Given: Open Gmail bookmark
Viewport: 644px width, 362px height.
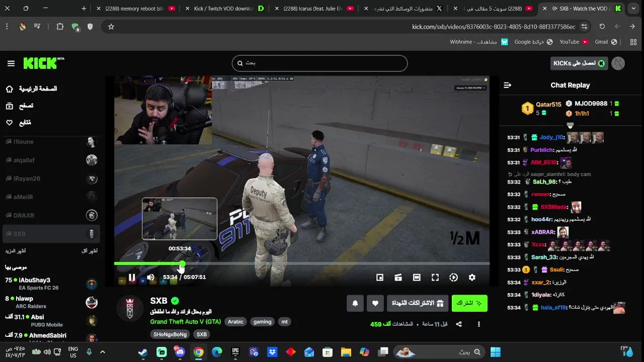Looking at the screenshot, I should 605,42.
